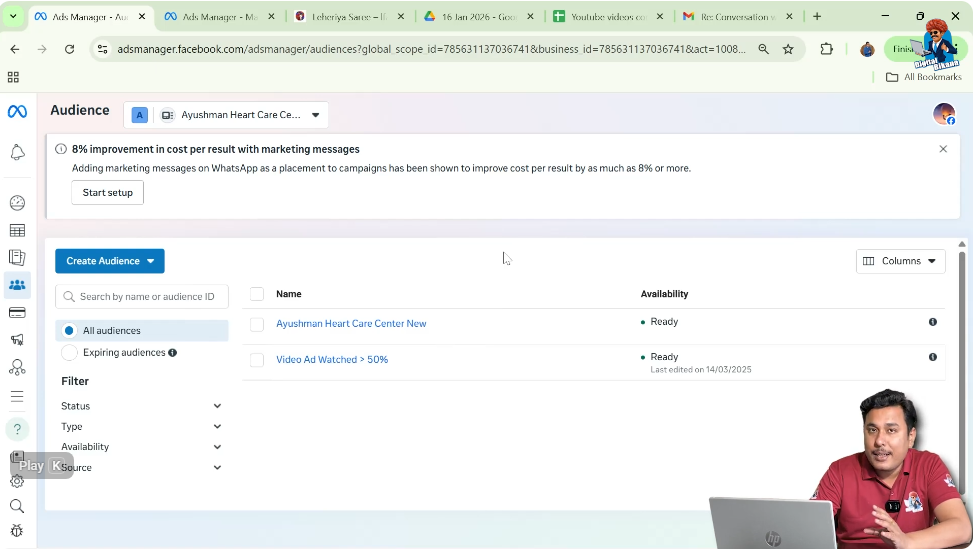Viewport: 975px width, 550px height.
Task: Select the Expiring audiences radio button
Action: (x=69, y=353)
